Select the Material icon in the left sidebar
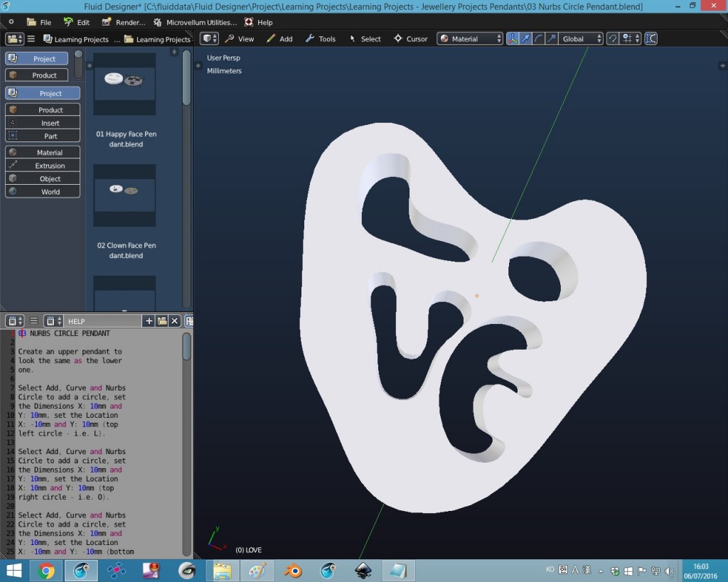 (x=12, y=152)
